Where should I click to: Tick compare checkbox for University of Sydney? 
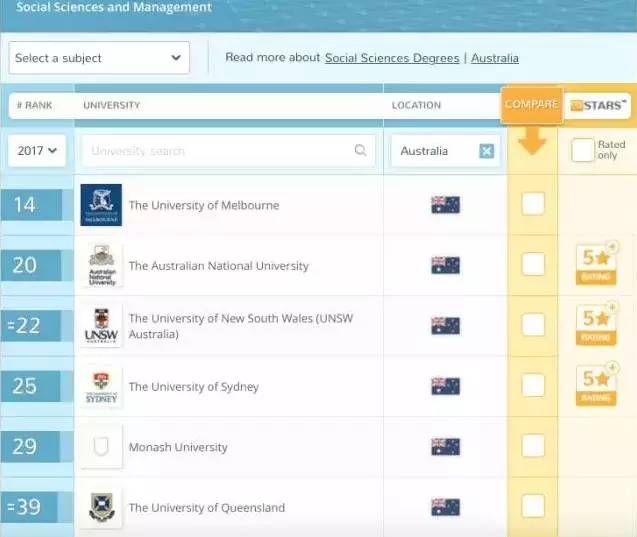(533, 385)
